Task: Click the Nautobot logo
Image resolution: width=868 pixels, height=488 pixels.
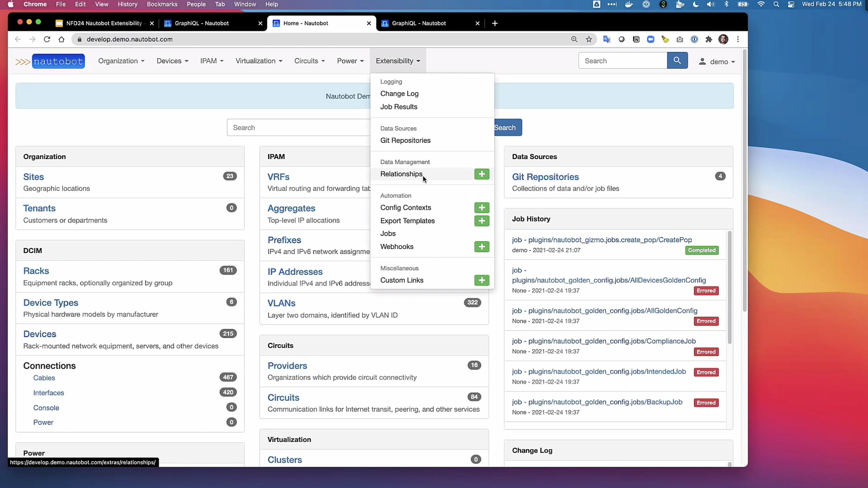Action: coord(58,61)
